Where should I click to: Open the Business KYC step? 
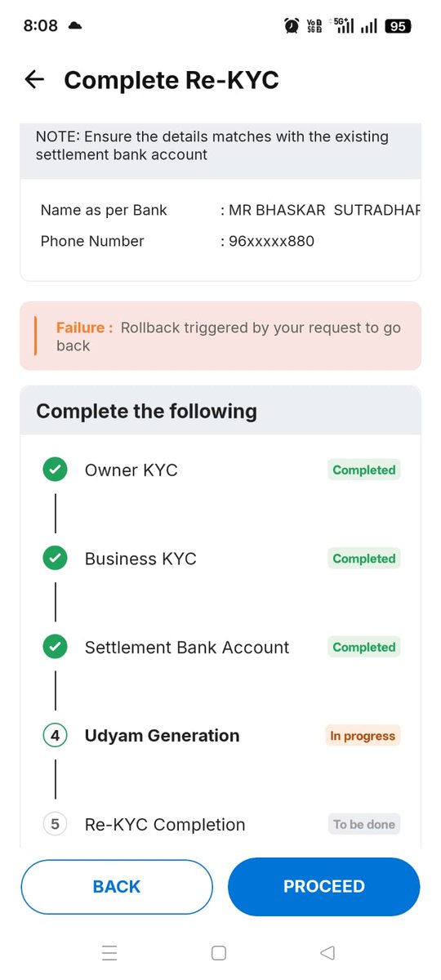[x=220, y=559]
